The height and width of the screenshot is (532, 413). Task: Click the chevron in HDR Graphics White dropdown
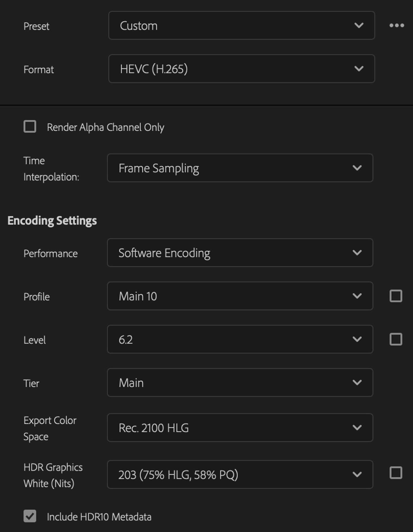pos(357,474)
